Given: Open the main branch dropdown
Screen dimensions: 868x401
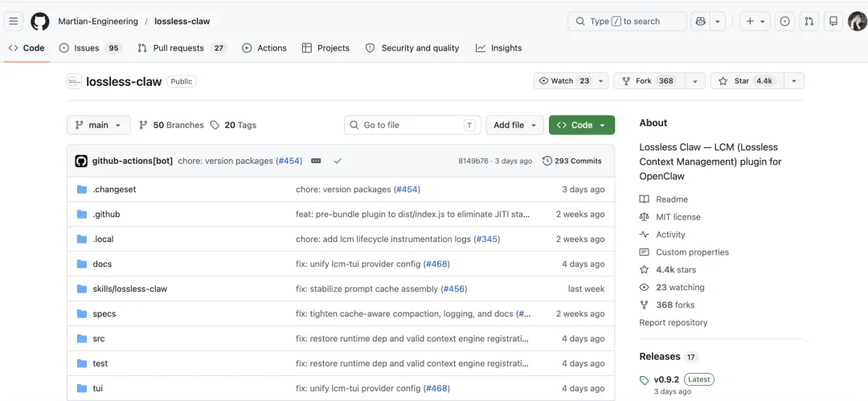Looking at the screenshot, I should (x=98, y=125).
